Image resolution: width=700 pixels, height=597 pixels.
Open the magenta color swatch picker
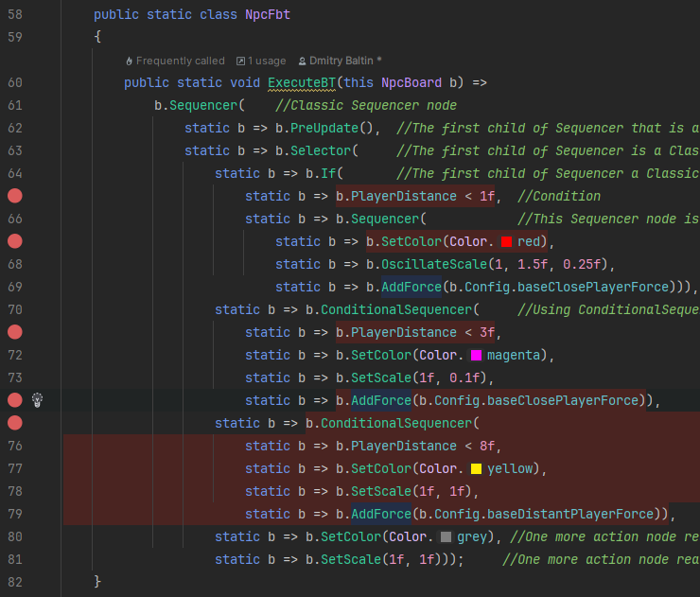[476, 355]
